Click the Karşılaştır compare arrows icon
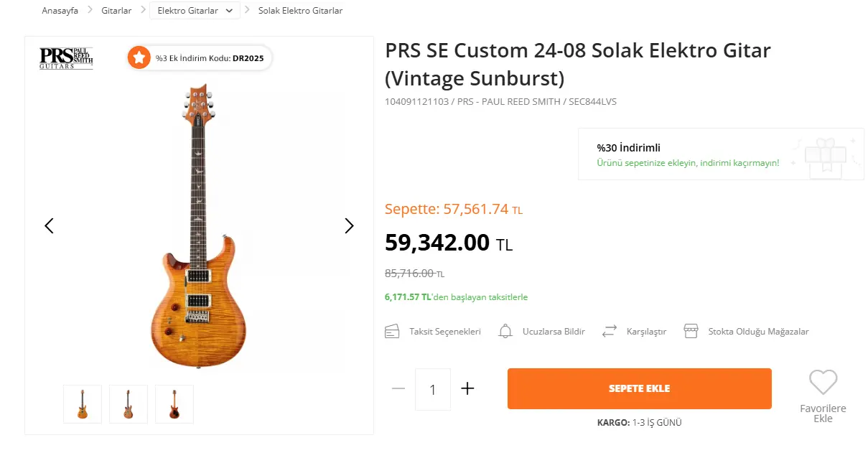The width and height of the screenshot is (868, 453). pos(610,332)
